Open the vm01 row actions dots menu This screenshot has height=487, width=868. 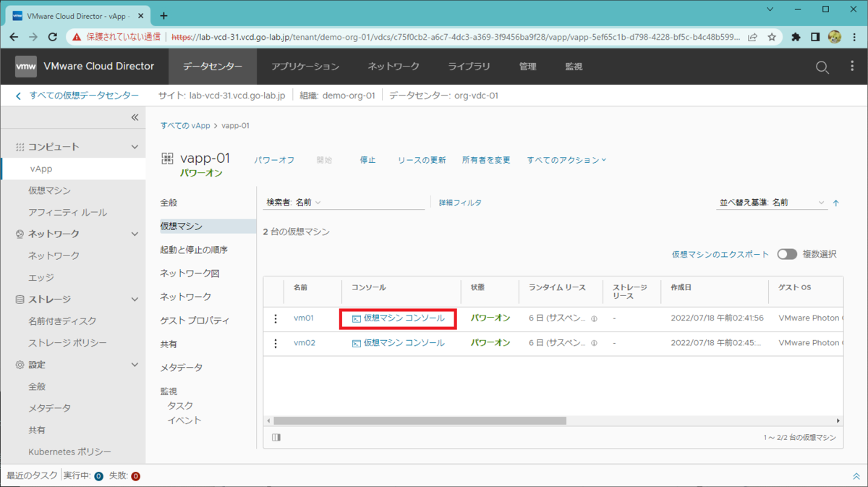tap(276, 318)
